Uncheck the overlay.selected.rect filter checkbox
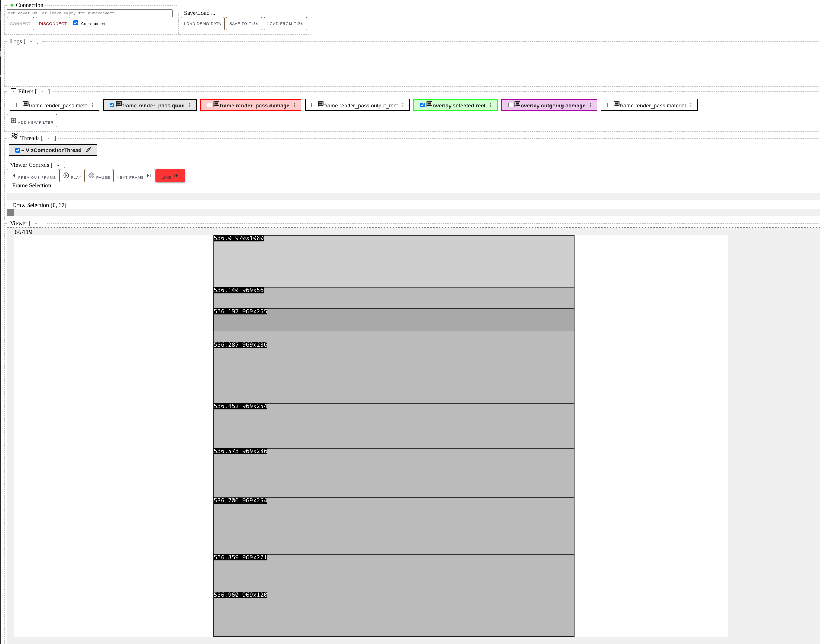 422,105
